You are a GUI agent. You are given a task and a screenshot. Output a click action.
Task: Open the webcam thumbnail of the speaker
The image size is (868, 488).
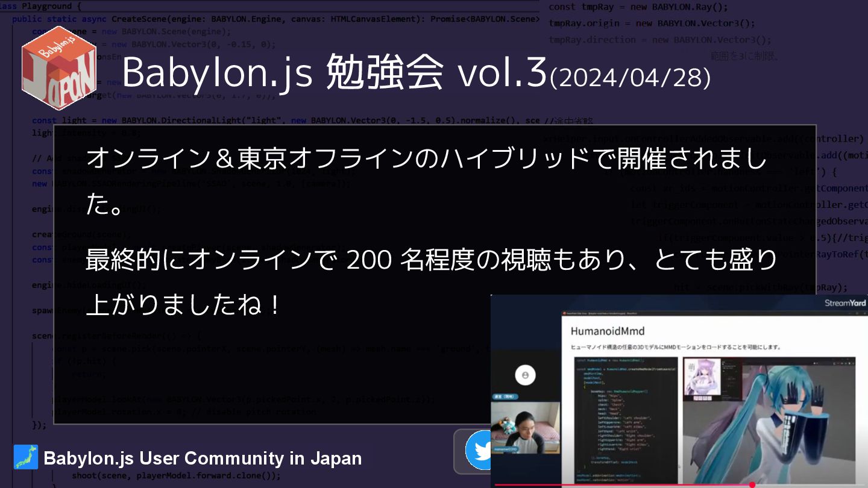click(x=526, y=428)
